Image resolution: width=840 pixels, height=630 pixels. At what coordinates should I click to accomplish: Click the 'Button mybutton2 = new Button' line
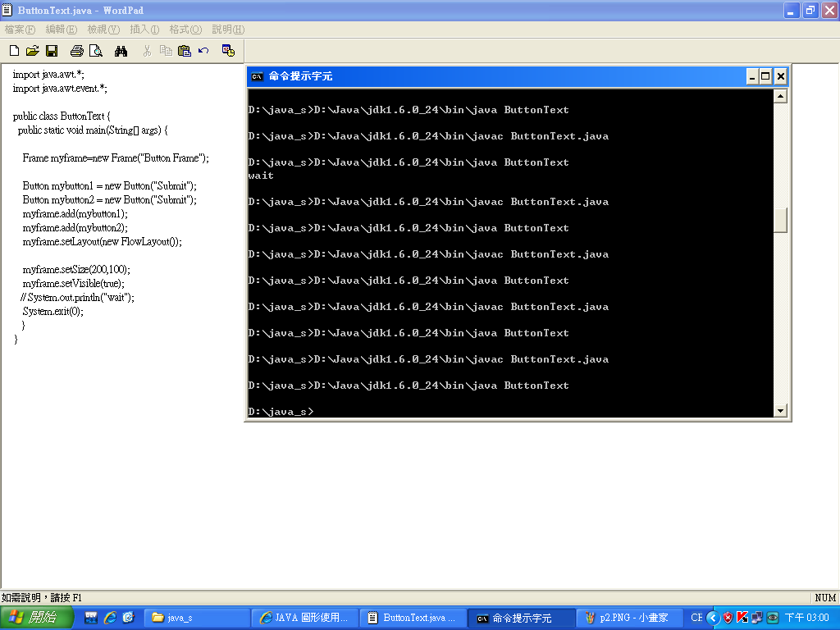pyautogui.click(x=110, y=200)
